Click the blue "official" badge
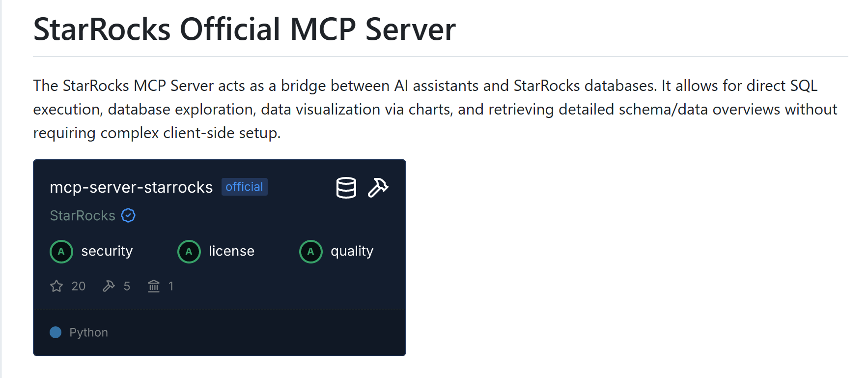Viewport: 868px width, 378px height. [244, 187]
